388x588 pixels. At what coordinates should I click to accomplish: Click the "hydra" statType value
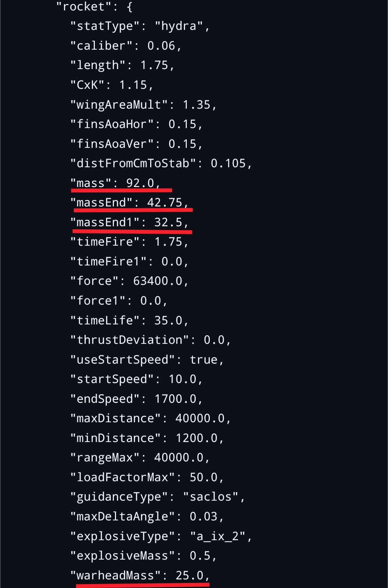(x=179, y=26)
